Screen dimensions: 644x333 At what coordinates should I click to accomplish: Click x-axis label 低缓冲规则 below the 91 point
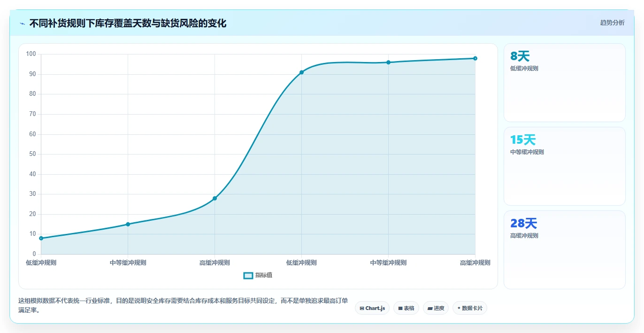pos(301,263)
